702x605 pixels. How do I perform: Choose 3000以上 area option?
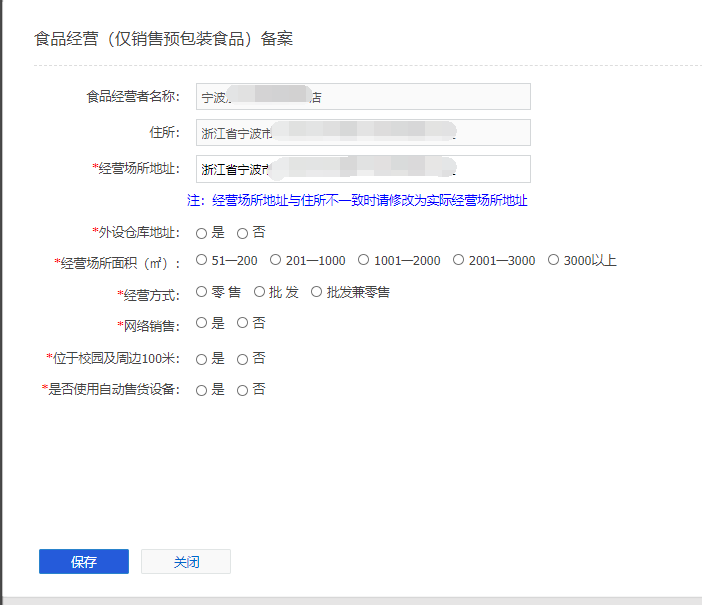(x=554, y=260)
